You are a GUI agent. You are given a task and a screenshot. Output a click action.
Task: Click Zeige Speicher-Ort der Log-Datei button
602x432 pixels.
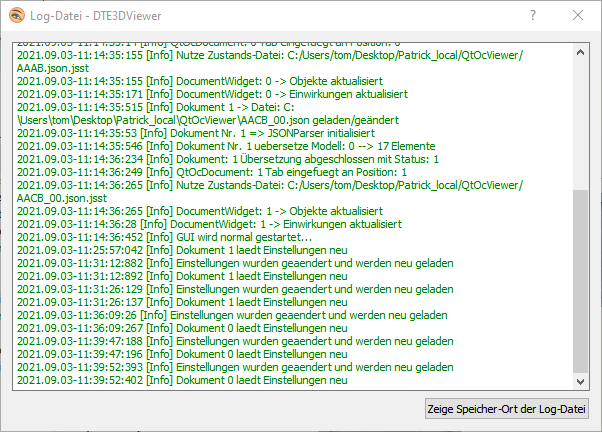point(508,408)
